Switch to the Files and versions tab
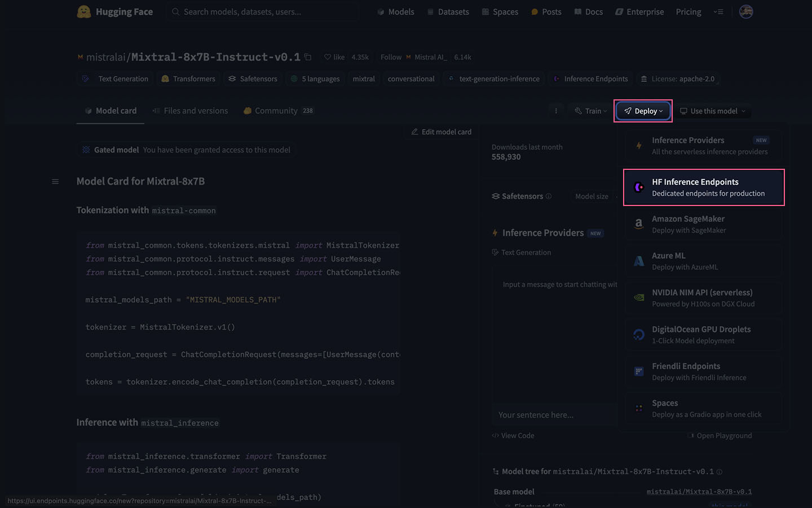This screenshot has height=508, width=812. click(x=191, y=111)
